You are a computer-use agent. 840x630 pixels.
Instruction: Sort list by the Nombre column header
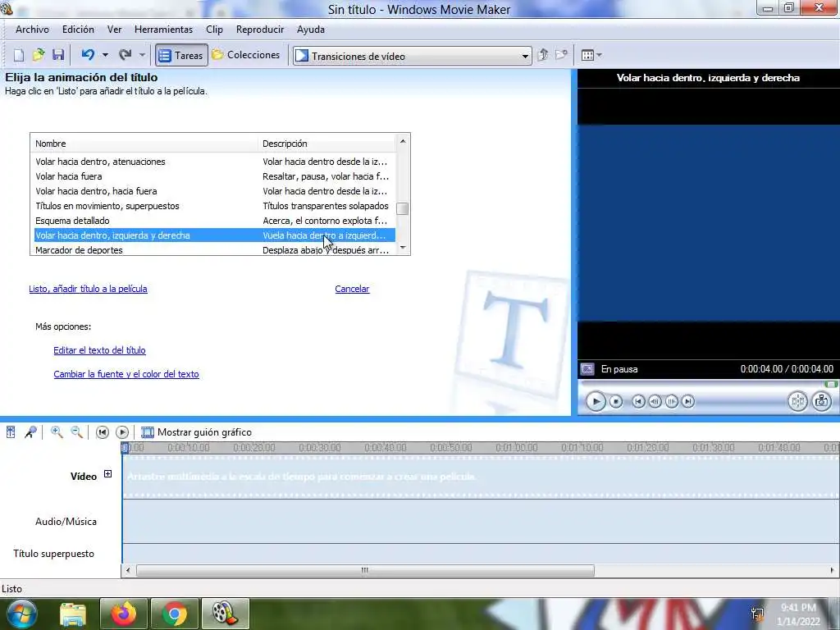(x=144, y=144)
